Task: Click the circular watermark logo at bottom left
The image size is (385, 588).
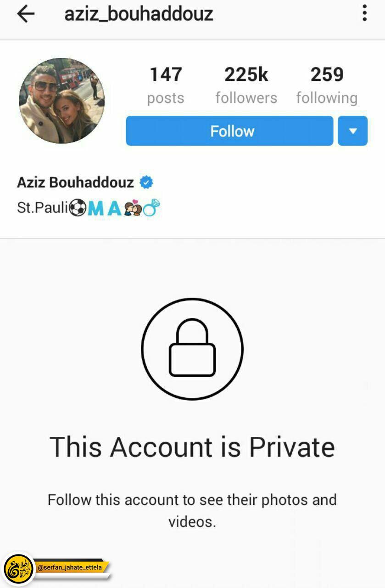Action: (19, 569)
